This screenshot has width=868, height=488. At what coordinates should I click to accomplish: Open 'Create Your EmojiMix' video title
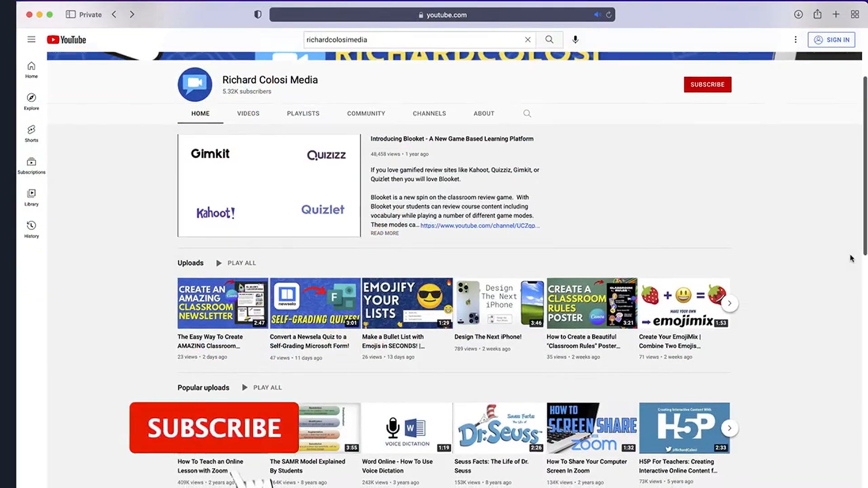pyautogui.click(x=670, y=341)
